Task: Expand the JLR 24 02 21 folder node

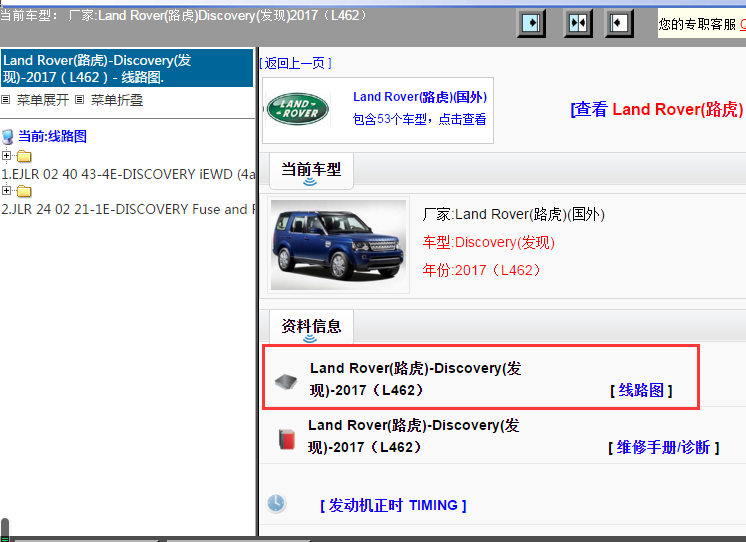Action: pos(6,190)
